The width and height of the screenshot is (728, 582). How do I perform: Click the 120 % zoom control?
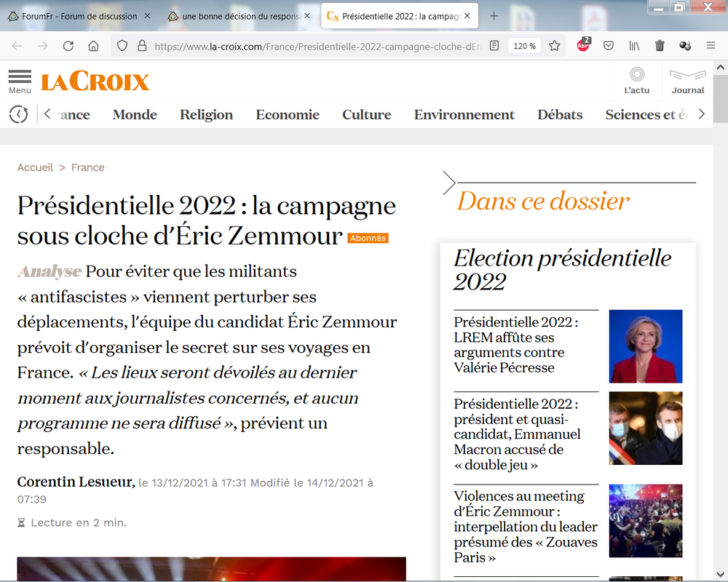point(526,45)
